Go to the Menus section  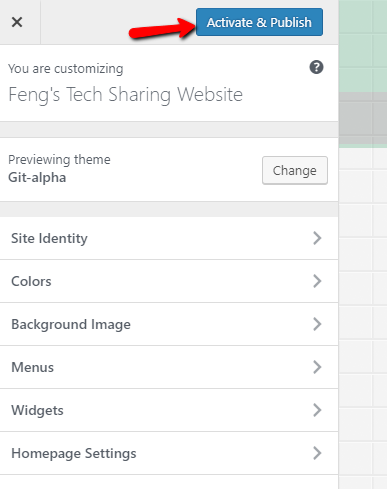(x=169, y=367)
